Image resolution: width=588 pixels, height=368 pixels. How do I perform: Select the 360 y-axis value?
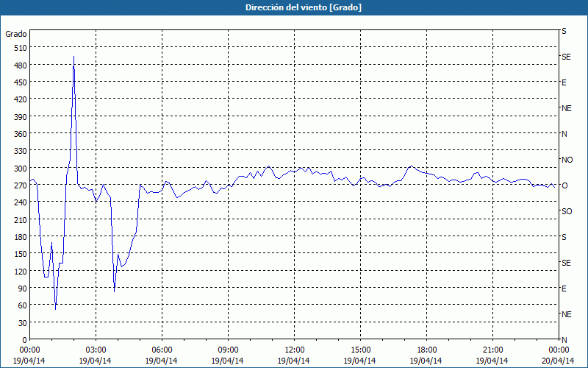(21, 134)
